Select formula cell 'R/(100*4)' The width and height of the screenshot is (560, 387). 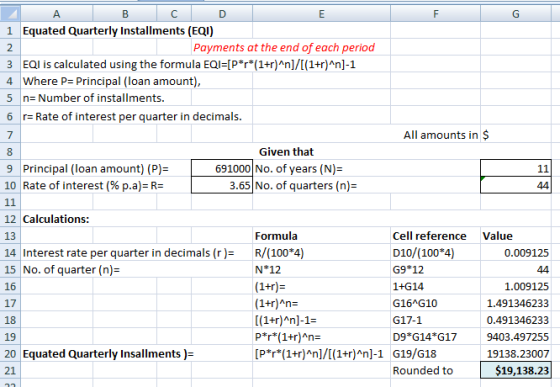click(279, 252)
